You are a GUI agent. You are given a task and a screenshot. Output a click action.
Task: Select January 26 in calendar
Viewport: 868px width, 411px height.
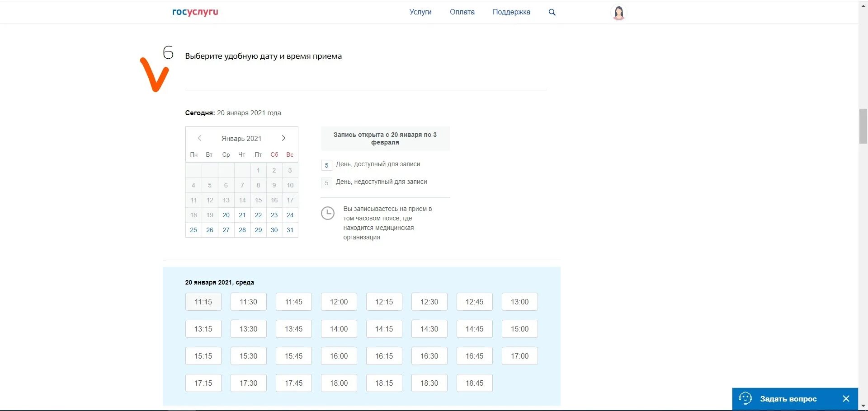(210, 230)
